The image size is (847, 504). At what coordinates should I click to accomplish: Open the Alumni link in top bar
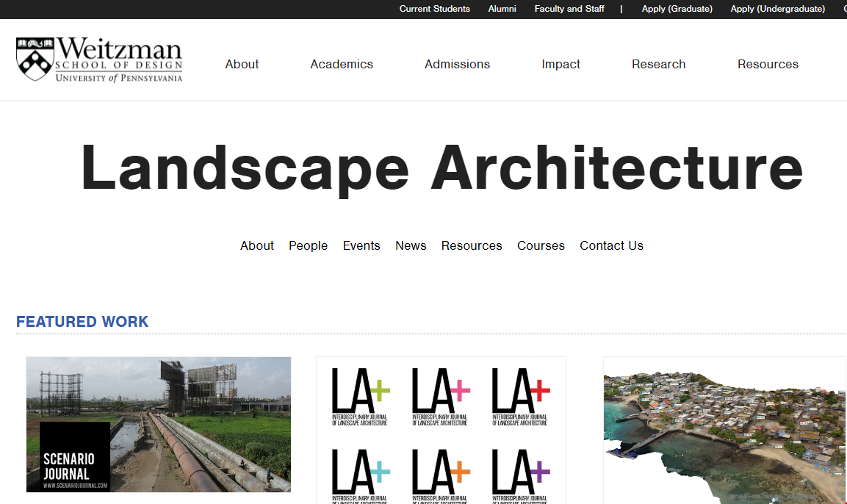(502, 9)
